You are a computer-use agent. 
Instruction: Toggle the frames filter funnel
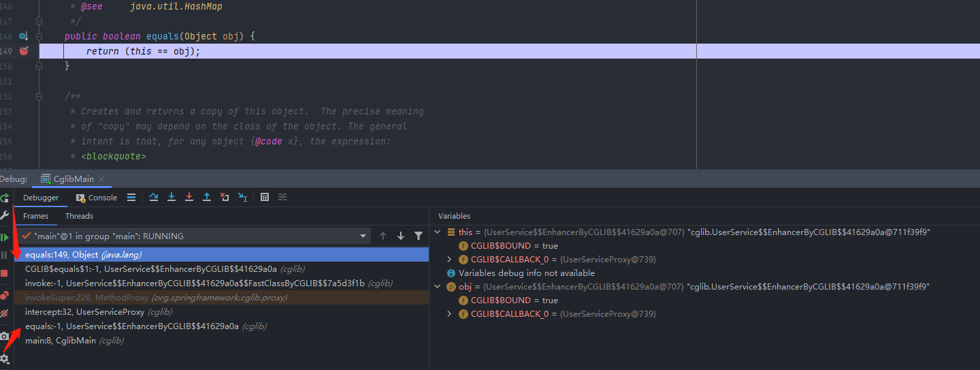coord(419,236)
